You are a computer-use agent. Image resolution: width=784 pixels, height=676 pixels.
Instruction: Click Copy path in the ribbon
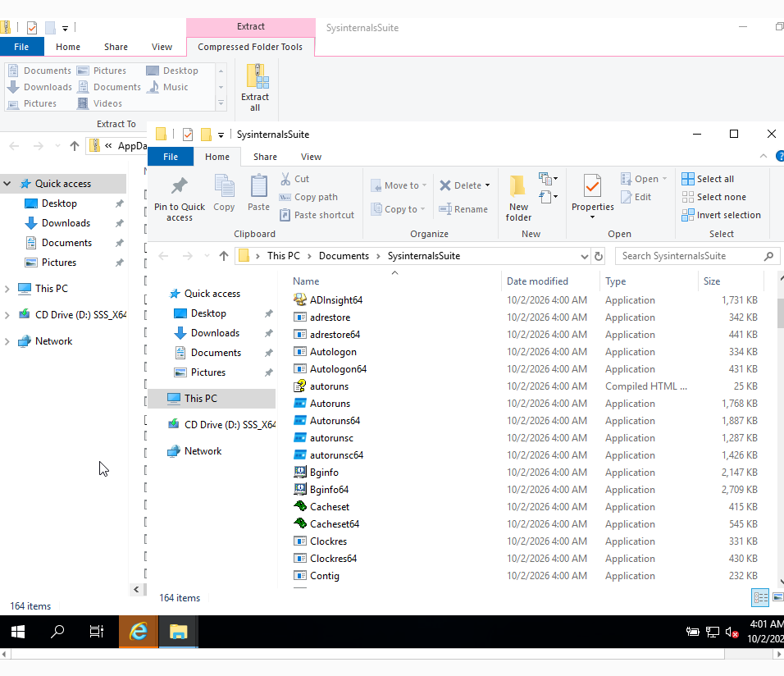[308, 197]
